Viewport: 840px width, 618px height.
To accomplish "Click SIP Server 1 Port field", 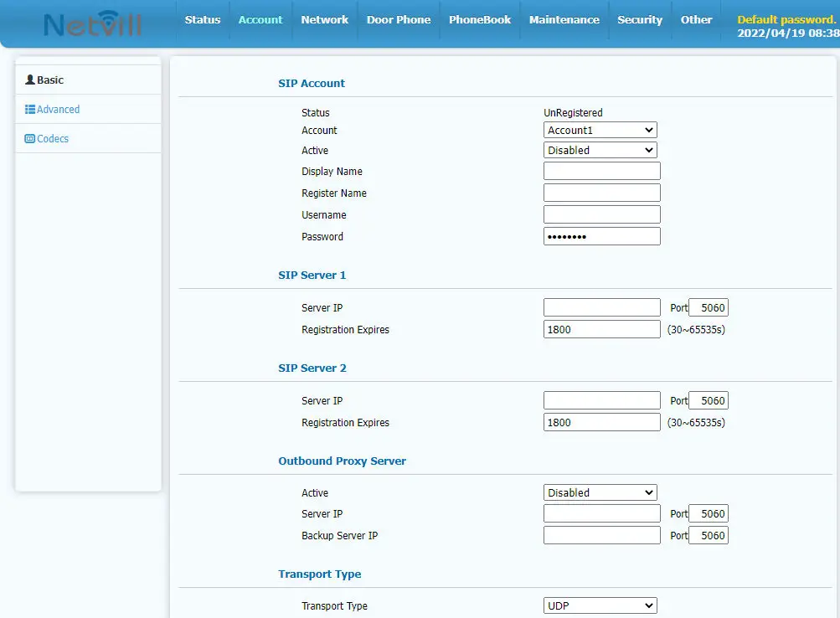I will pyautogui.click(x=709, y=308).
